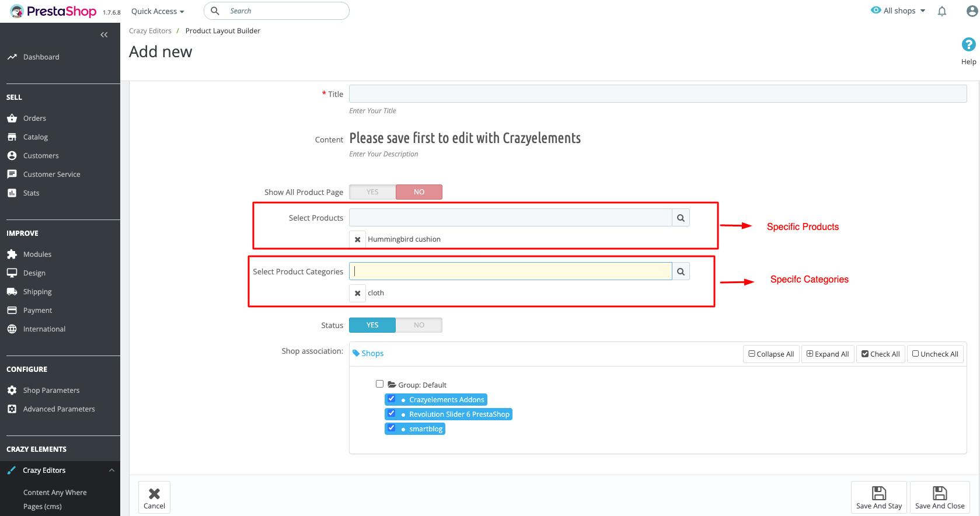Click the Customers person icon
This screenshot has width=980, height=516.
pos(12,156)
